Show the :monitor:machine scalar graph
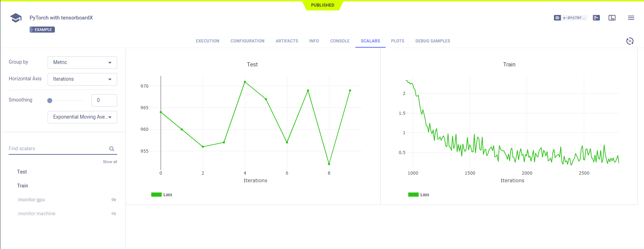The width and height of the screenshot is (644, 249). [x=113, y=214]
